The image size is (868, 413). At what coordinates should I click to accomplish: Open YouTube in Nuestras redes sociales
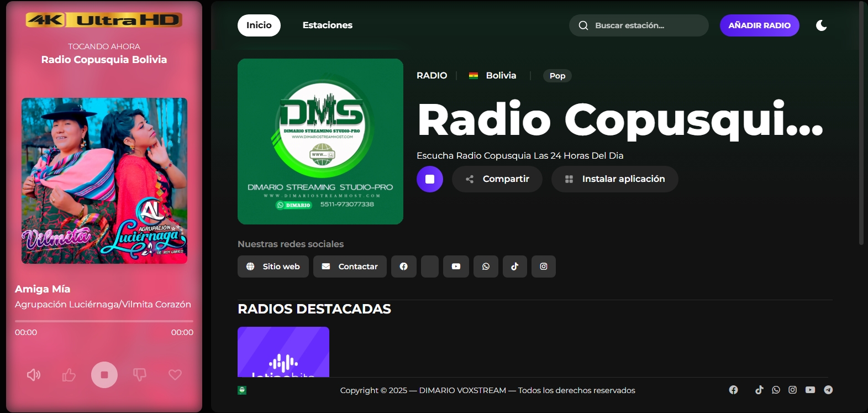click(456, 266)
